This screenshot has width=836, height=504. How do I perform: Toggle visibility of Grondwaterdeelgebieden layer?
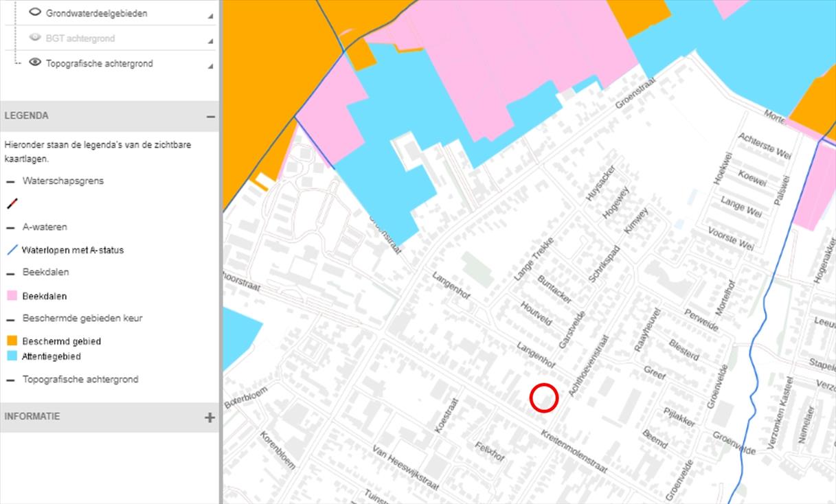(x=35, y=13)
